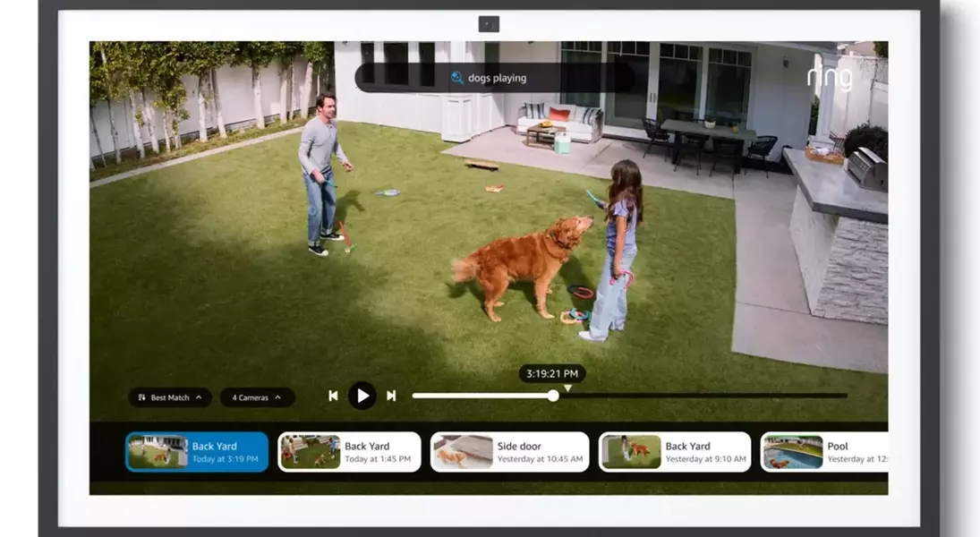
Task: Open Side door clip Yesterday 10:45 AM
Action: (509, 451)
